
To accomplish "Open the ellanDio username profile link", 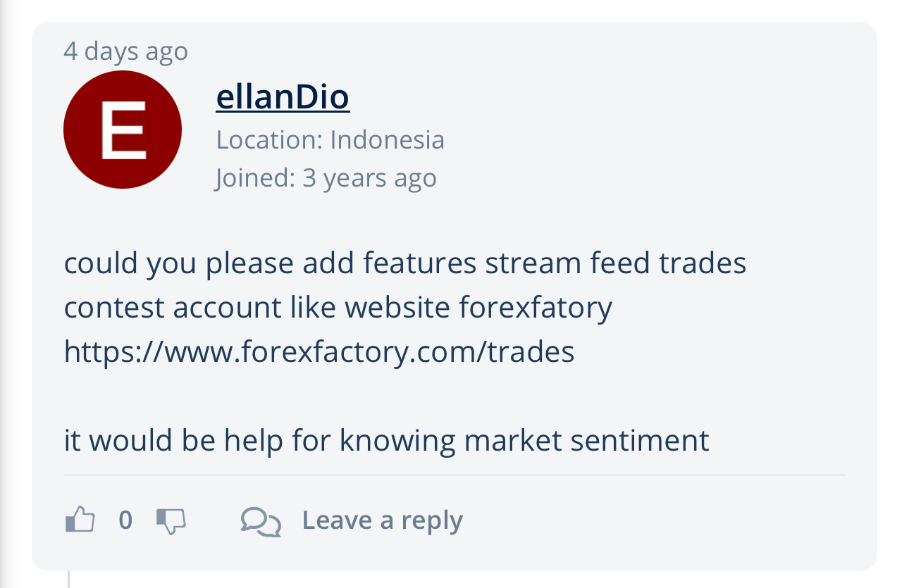I will click(x=283, y=96).
